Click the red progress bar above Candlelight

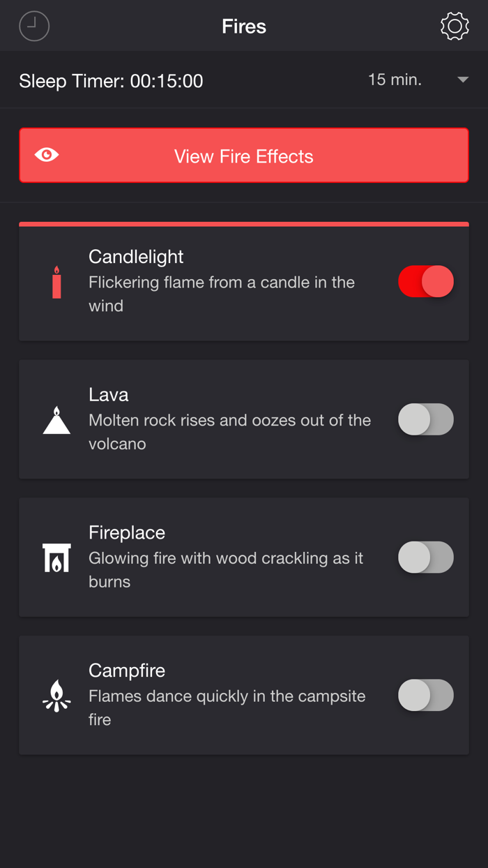244,225
